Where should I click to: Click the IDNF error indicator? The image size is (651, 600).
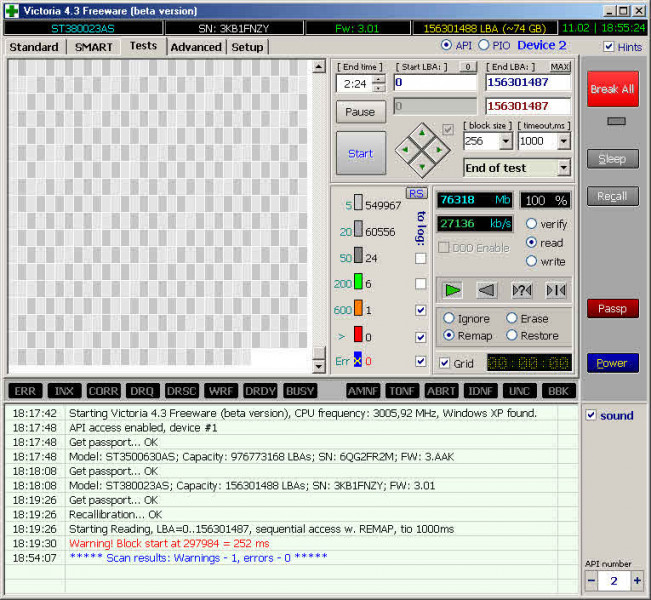(480, 391)
